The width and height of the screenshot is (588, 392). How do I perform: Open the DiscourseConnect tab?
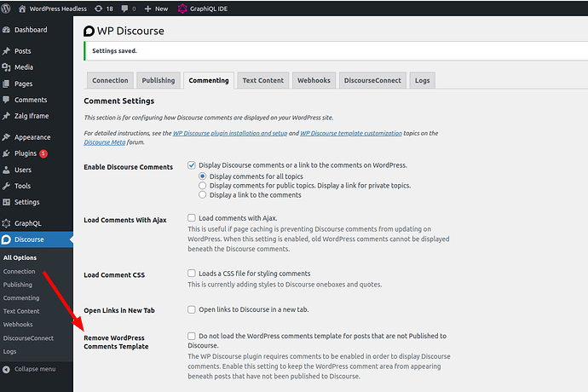click(372, 80)
